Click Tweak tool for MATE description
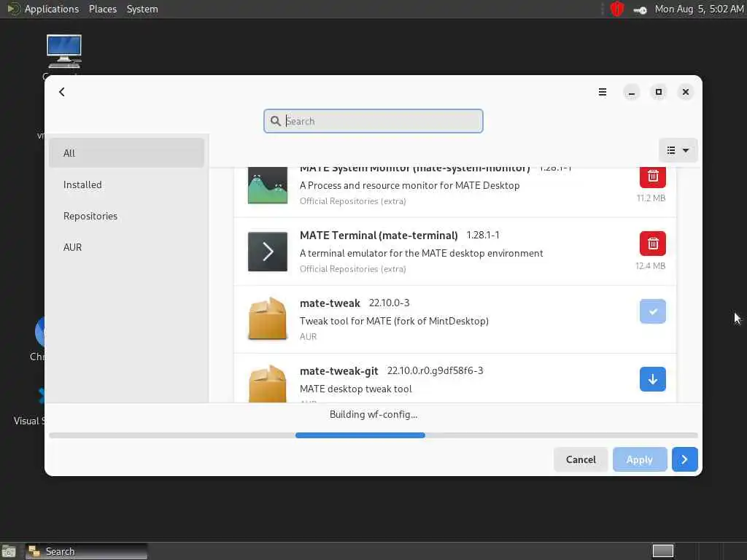Viewport: 747px width, 560px height. tap(394, 321)
